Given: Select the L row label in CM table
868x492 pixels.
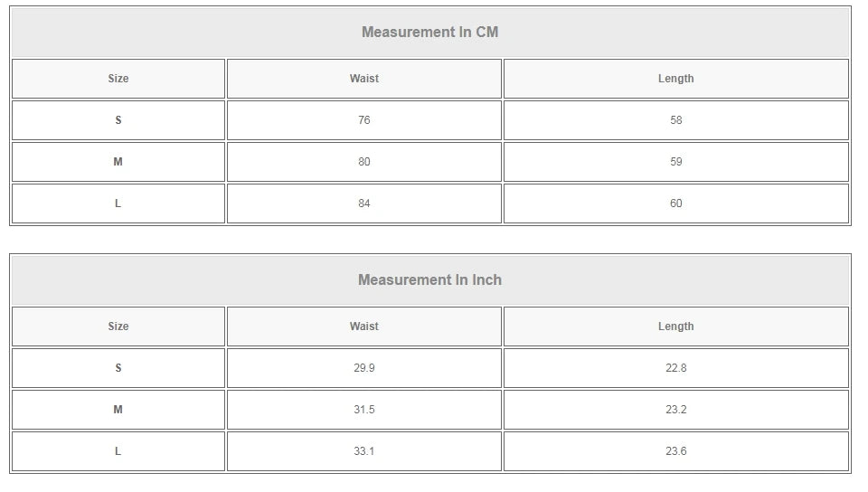Looking at the screenshot, I should point(118,203).
